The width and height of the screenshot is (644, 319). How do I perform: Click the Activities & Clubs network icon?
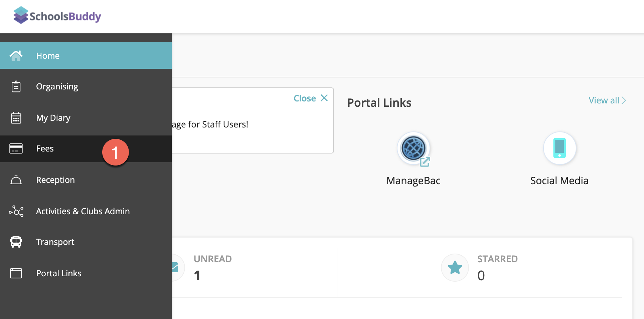pos(16,211)
